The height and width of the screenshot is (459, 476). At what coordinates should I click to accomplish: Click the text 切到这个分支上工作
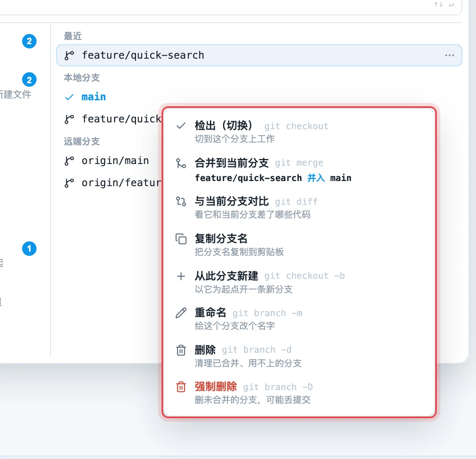[235, 139]
